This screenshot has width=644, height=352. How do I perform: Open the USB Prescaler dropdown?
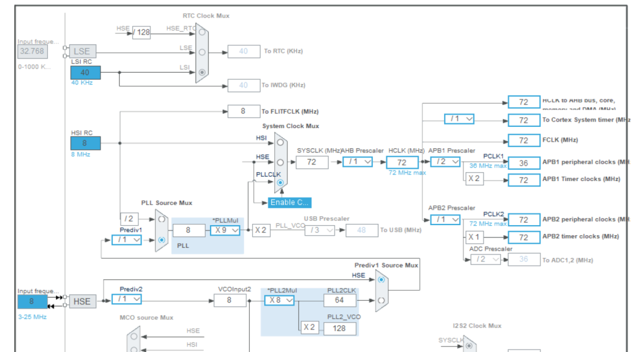[x=320, y=230]
